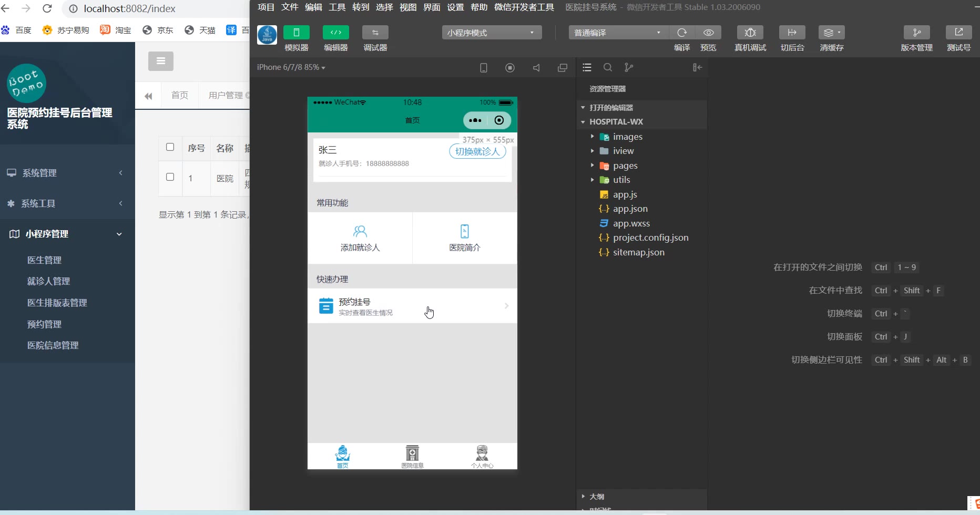Open search icon in the editor sidebar
Screen dimensions: 980x515
click(608, 67)
